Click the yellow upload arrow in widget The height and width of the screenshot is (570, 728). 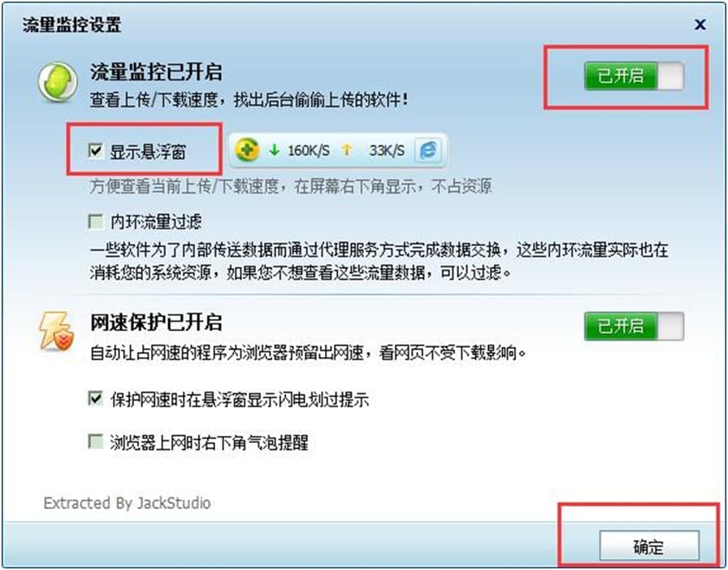pyautogui.click(x=346, y=150)
